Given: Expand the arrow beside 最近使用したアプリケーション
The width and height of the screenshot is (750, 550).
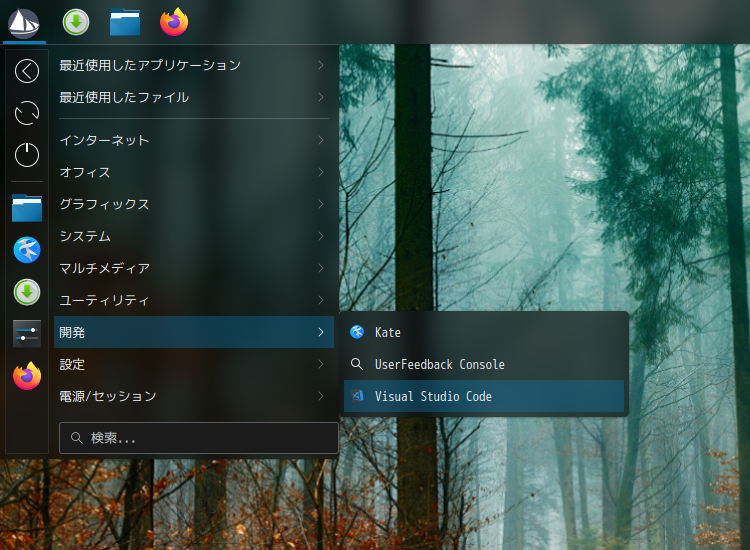Looking at the screenshot, I should click(321, 65).
